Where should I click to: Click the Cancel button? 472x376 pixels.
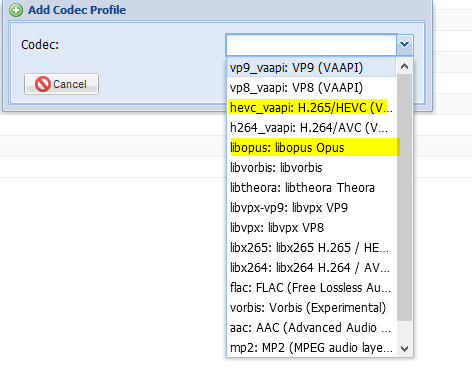point(61,84)
